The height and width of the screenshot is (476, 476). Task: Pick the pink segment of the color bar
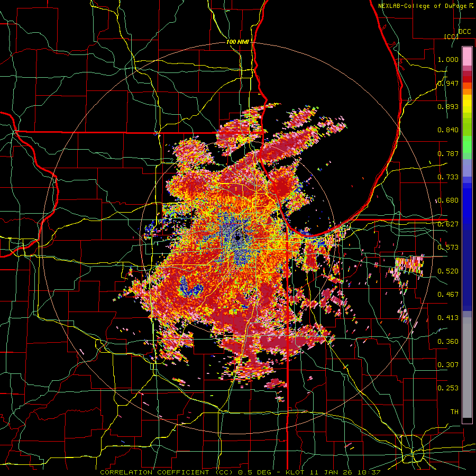[467, 56]
